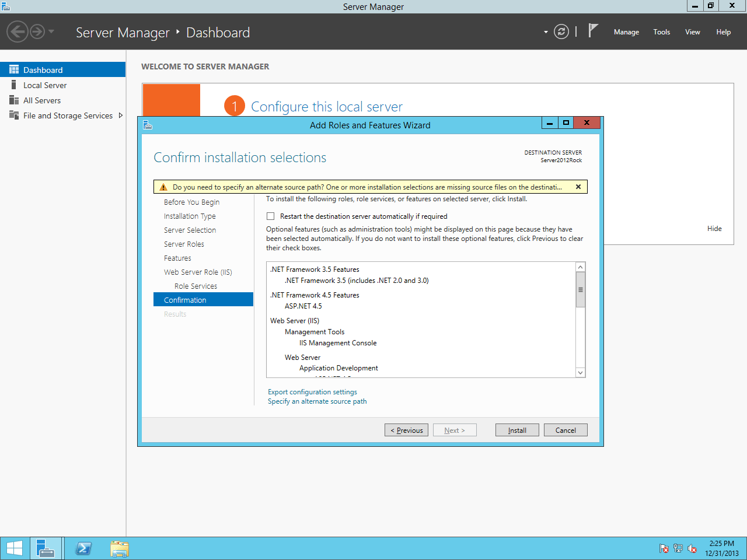Open File and Storage Services
Screen dimensions: 747x560
coord(68,116)
